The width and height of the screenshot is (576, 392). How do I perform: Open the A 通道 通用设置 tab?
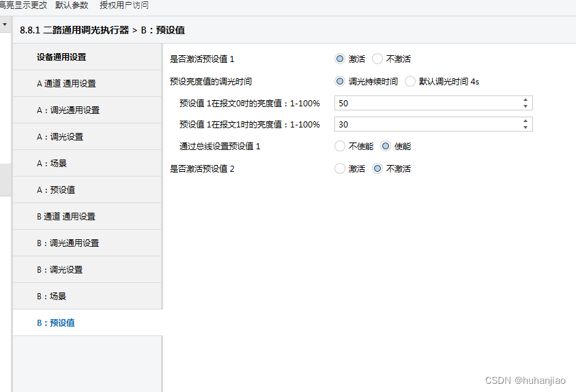coord(66,84)
